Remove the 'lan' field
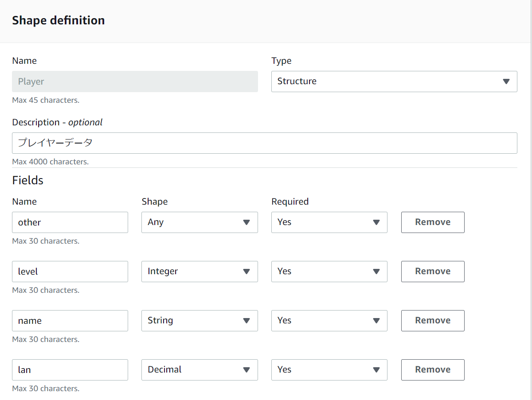Image resolution: width=532 pixels, height=400 pixels. point(433,370)
